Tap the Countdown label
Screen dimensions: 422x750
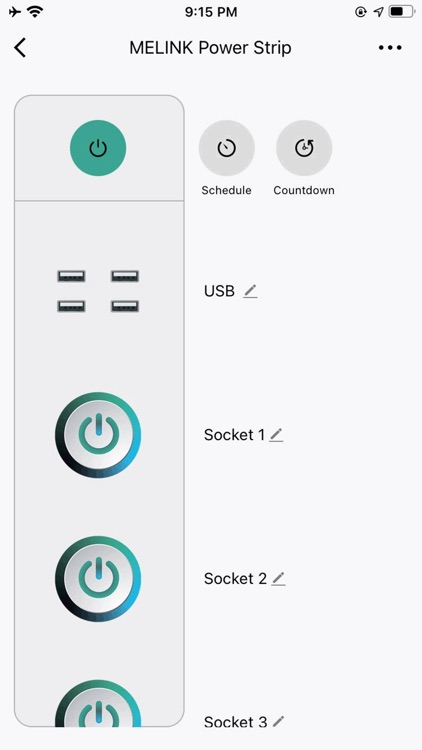(304, 190)
